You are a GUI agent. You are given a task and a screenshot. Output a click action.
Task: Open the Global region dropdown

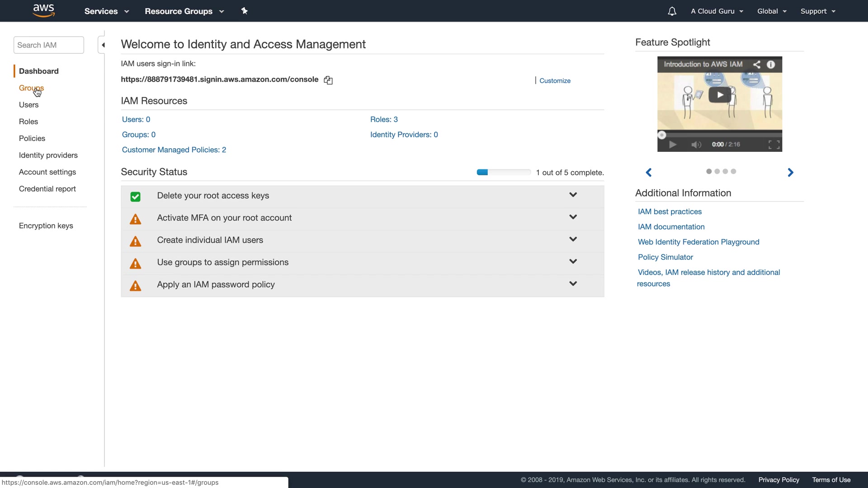[x=772, y=11]
